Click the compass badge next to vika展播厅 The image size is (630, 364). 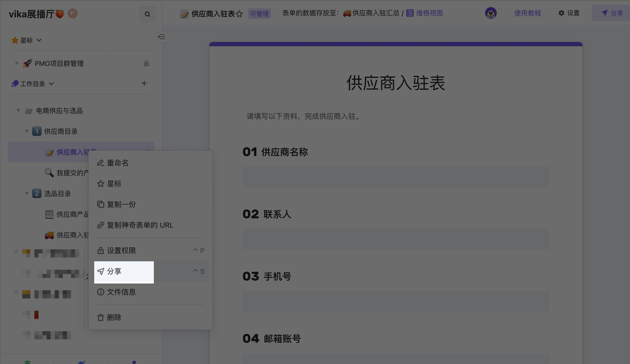tap(72, 14)
